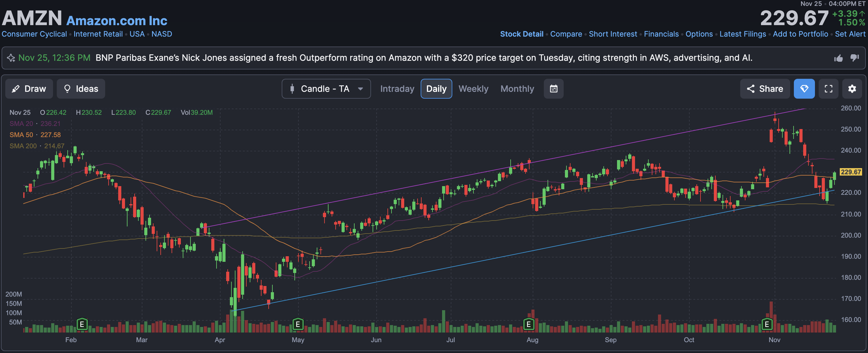Switch to Weekly timeframe

point(473,89)
